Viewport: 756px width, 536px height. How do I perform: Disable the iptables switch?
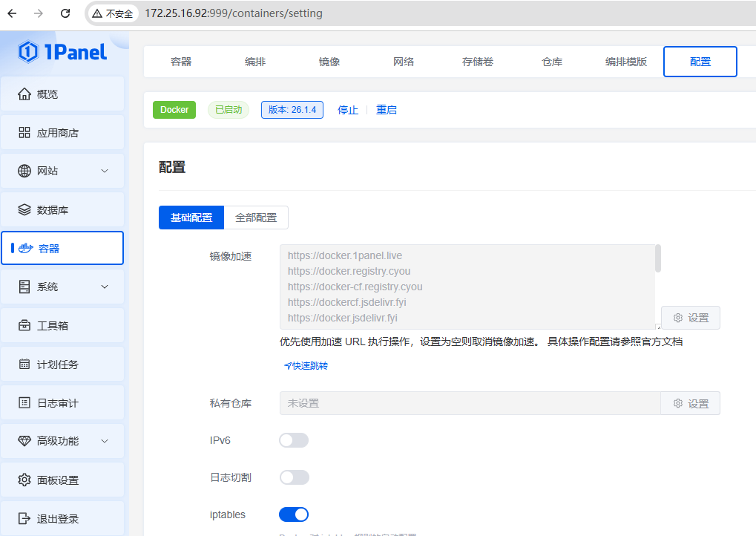[x=293, y=514]
